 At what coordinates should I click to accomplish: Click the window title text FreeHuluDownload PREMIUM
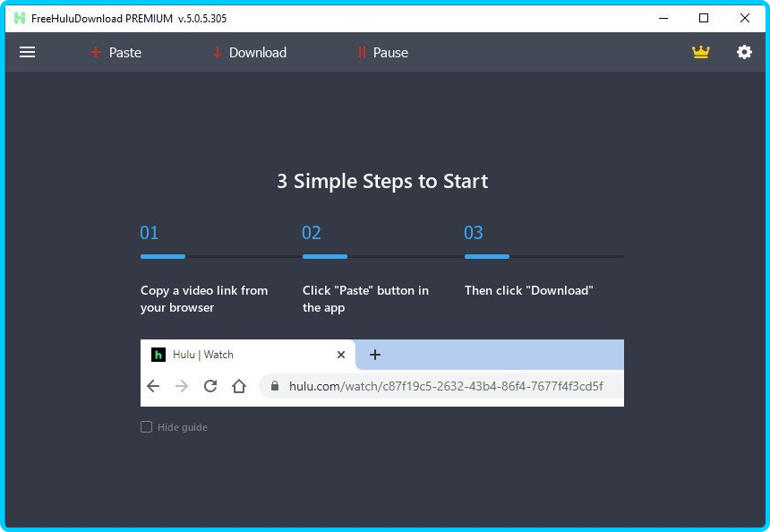102,19
